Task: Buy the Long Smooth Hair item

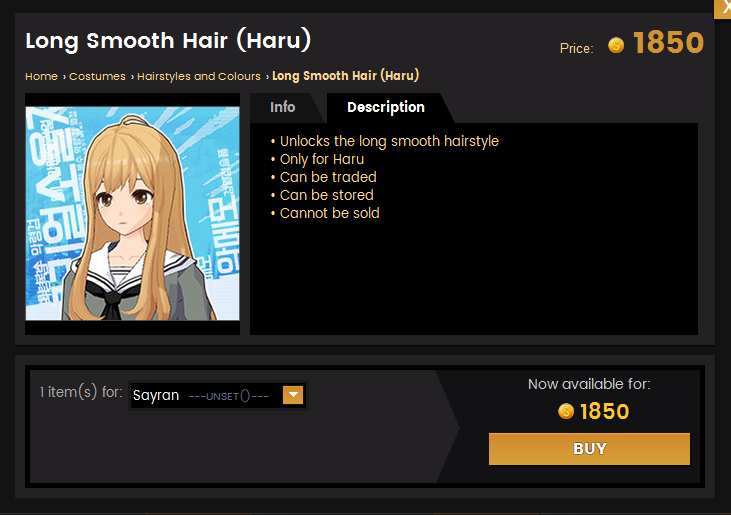Action: [589, 449]
